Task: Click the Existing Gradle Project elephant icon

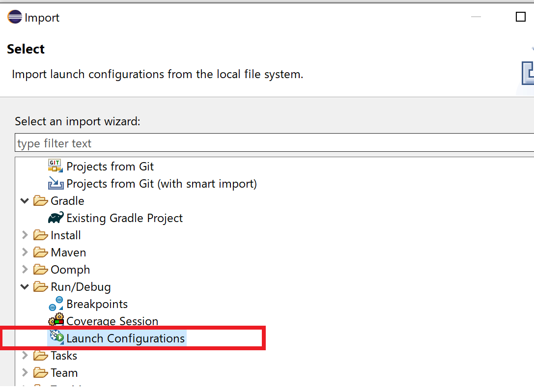Action: [56, 218]
